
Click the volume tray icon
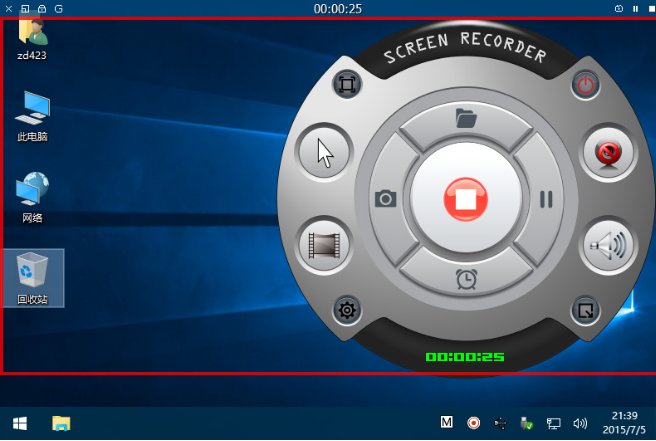[x=580, y=423]
